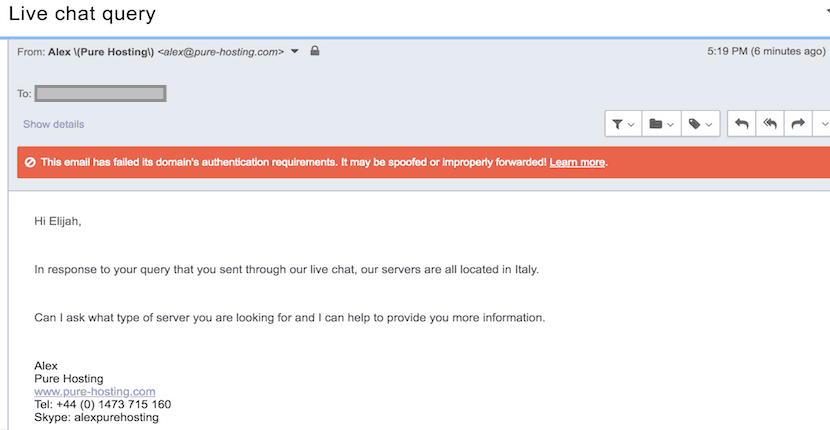Click the padlock encryption icon
Image resolution: width=830 pixels, height=430 pixels.
314,51
